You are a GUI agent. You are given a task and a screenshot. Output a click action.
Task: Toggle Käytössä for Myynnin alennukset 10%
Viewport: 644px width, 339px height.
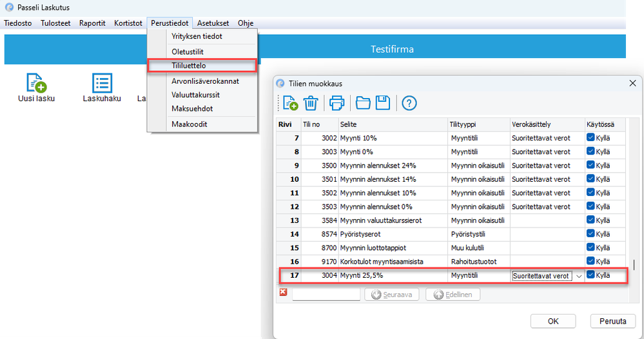590,193
